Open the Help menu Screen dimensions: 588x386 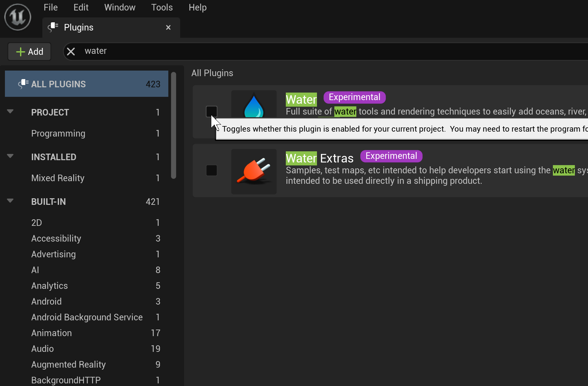tap(198, 7)
